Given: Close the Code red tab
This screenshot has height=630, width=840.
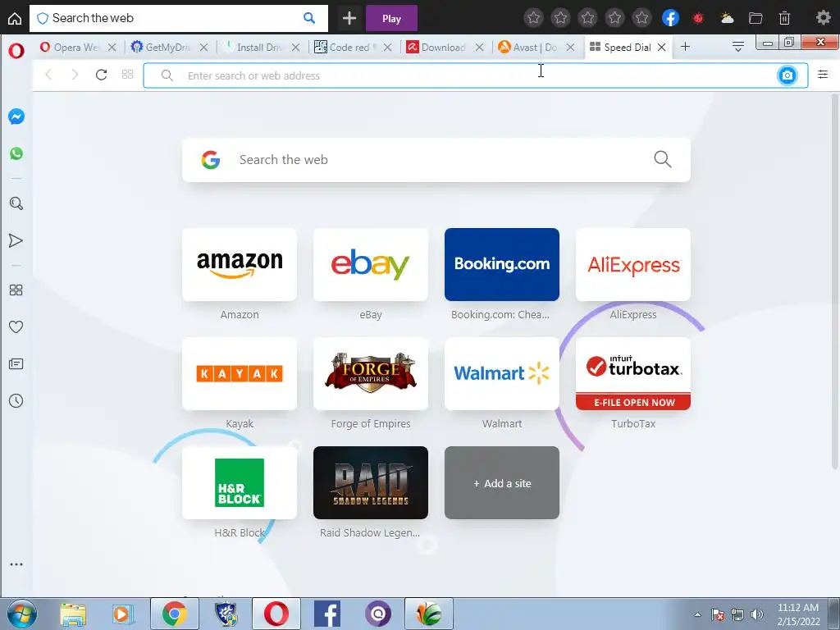Looking at the screenshot, I should coord(388,47).
